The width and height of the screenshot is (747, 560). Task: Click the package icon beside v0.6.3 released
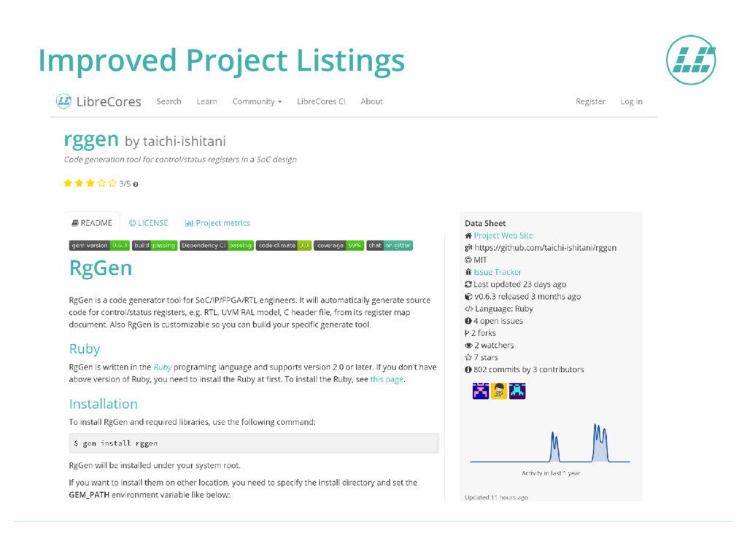[x=468, y=296]
